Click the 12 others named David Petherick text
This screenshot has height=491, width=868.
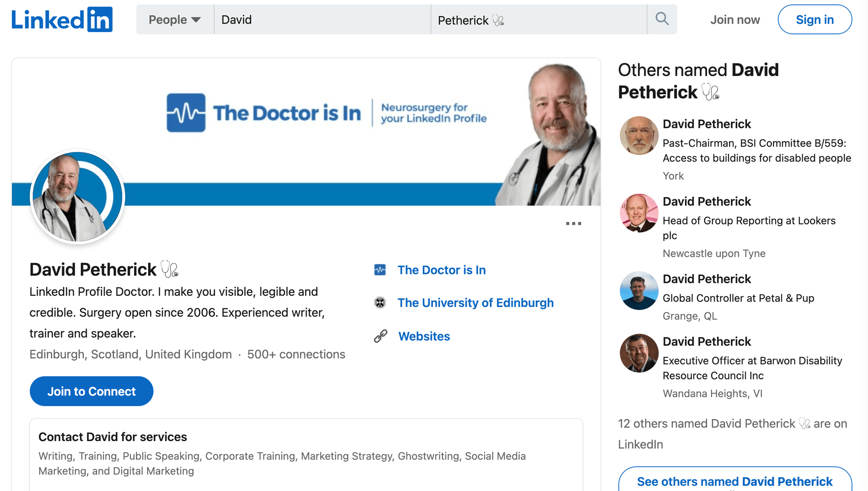coord(733,434)
